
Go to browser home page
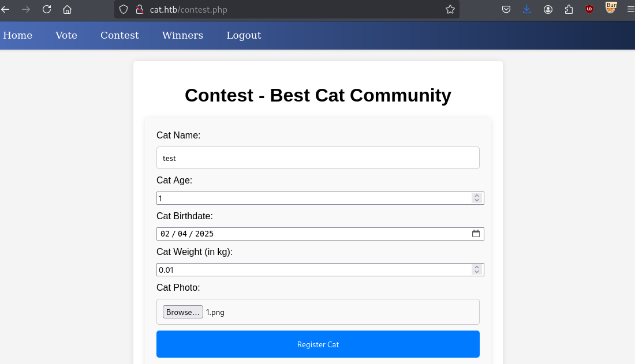tap(68, 9)
